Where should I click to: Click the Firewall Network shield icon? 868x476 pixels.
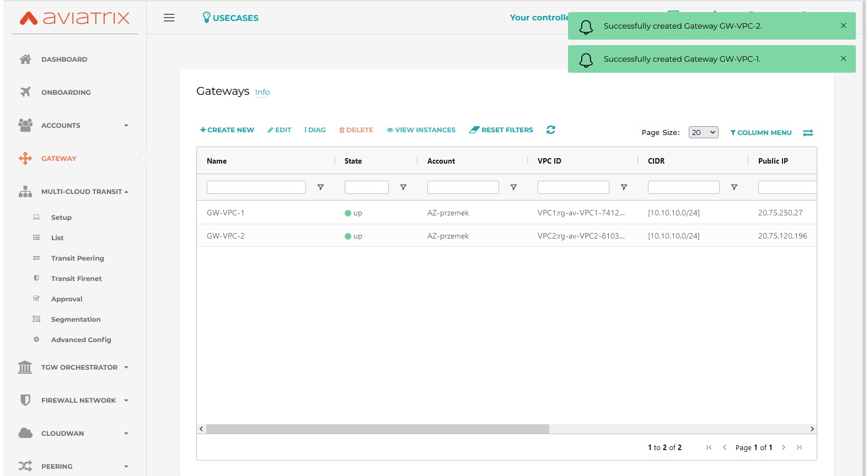pyautogui.click(x=25, y=400)
